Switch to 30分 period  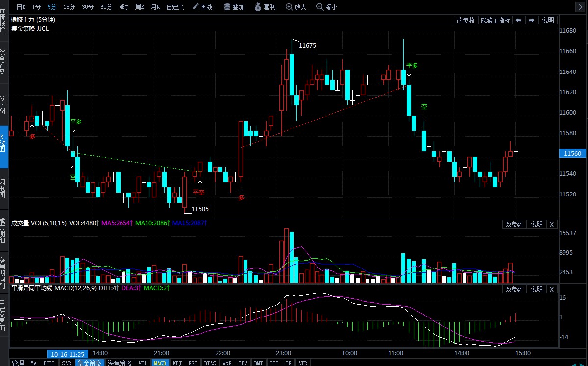(88, 7)
